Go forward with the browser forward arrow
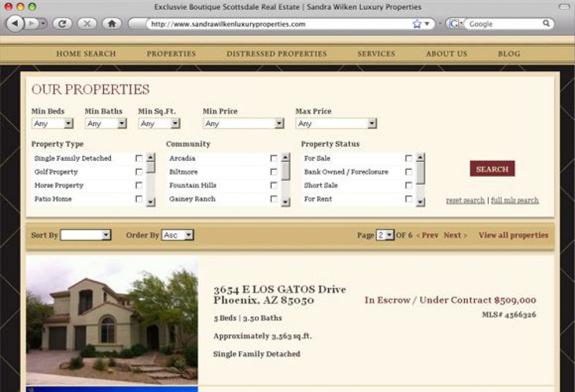Image resolution: width=575 pixels, height=392 pixels. pos(32,24)
